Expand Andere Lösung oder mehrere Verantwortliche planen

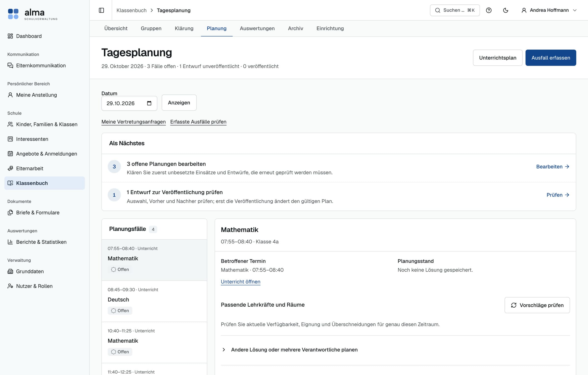pos(289,350)
